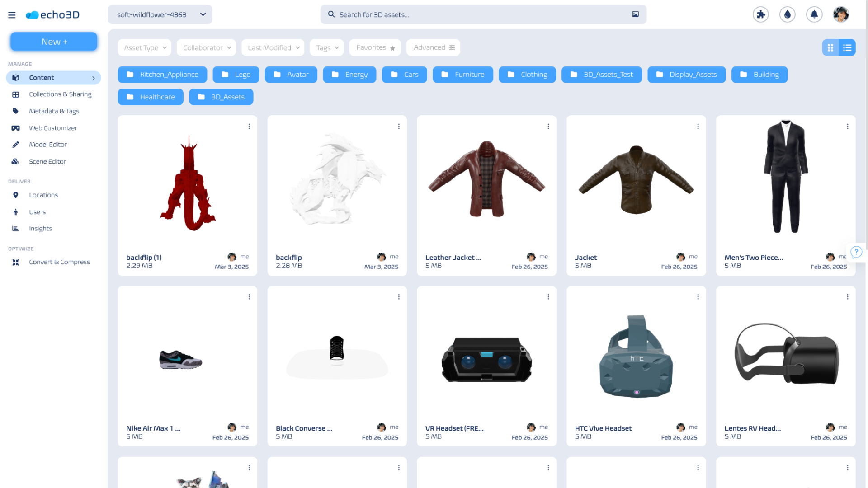Open the Advanced filters panel
Viewport: 868px width, 488px height.
(434, 47)
